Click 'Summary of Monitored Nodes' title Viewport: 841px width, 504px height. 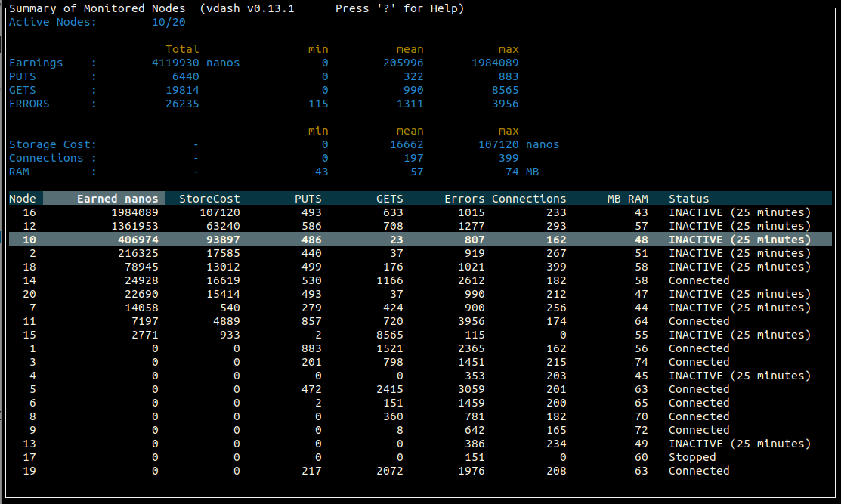tap(97, 8)
